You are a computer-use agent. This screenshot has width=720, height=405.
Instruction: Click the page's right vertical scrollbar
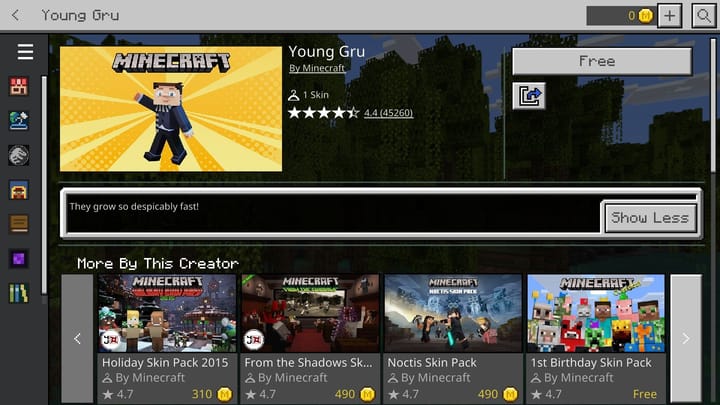pyautogui.click(x=713, y=106)
